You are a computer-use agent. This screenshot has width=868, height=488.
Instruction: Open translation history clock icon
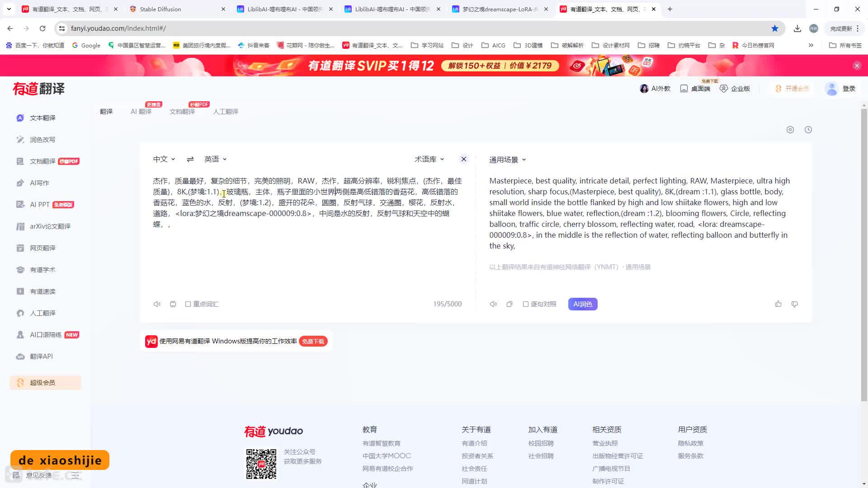click(808, 130)
